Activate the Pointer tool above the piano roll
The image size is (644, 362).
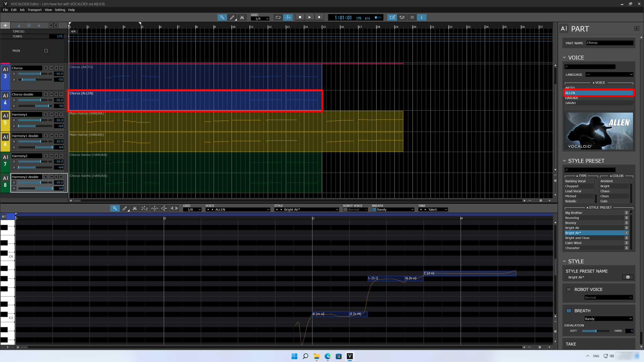point(115,208)
